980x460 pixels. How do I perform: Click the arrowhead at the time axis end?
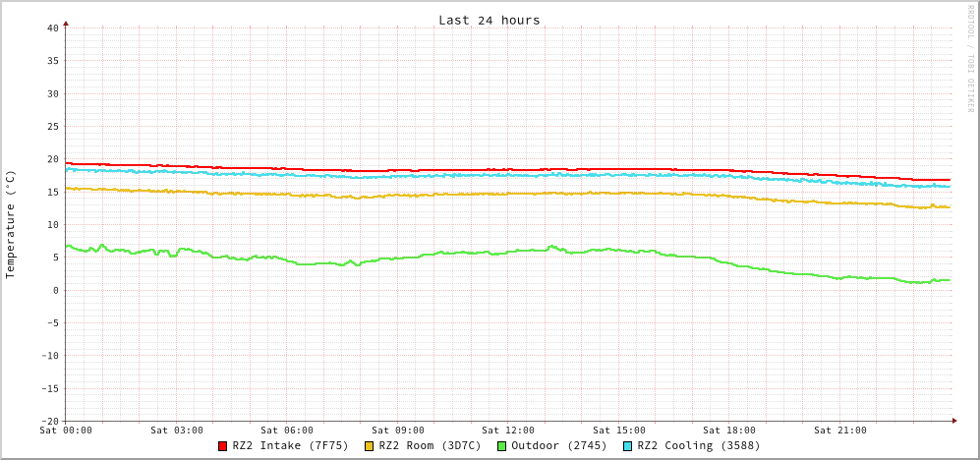[953, 421]
